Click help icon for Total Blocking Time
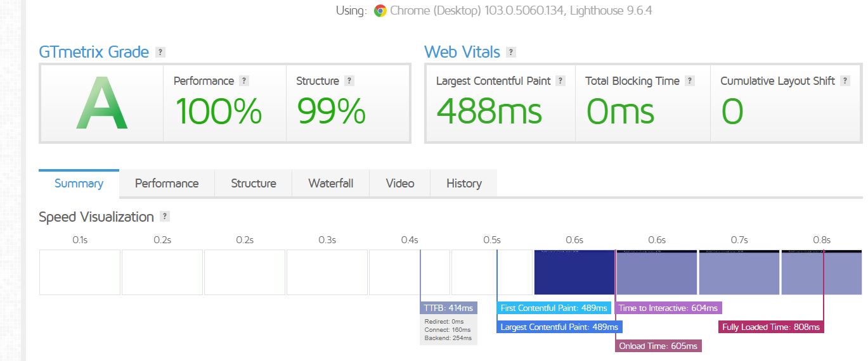The height and width of the screenshot is (361, 868). 690,81
